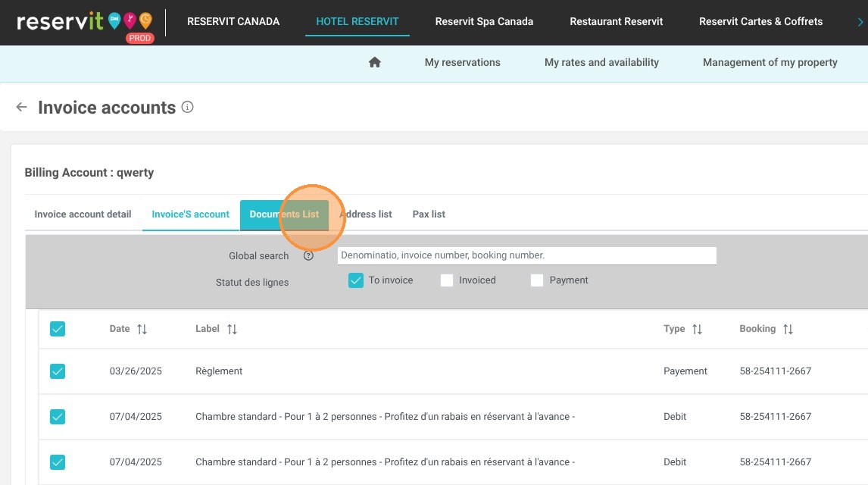Switch to the Pax list tab
This screenshot has width=868, height=485.
[x=429, y=214]
